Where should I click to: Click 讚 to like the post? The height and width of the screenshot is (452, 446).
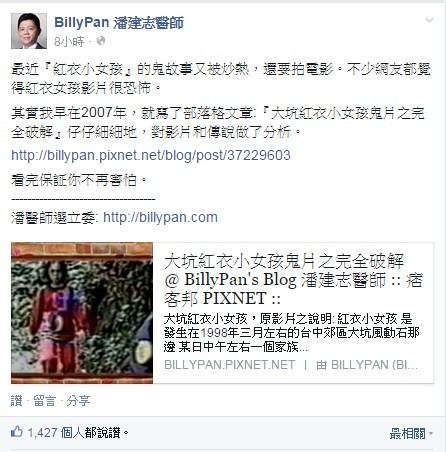tap(16, 400)
